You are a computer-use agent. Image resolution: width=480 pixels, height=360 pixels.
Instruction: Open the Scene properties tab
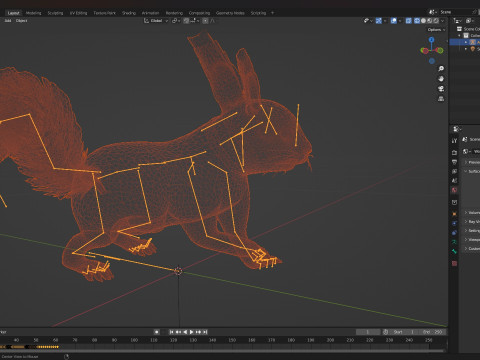454,181
